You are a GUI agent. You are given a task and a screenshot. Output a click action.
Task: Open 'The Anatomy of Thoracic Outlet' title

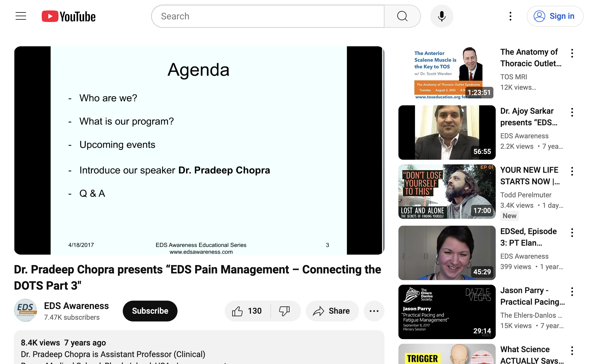point(531,58)
